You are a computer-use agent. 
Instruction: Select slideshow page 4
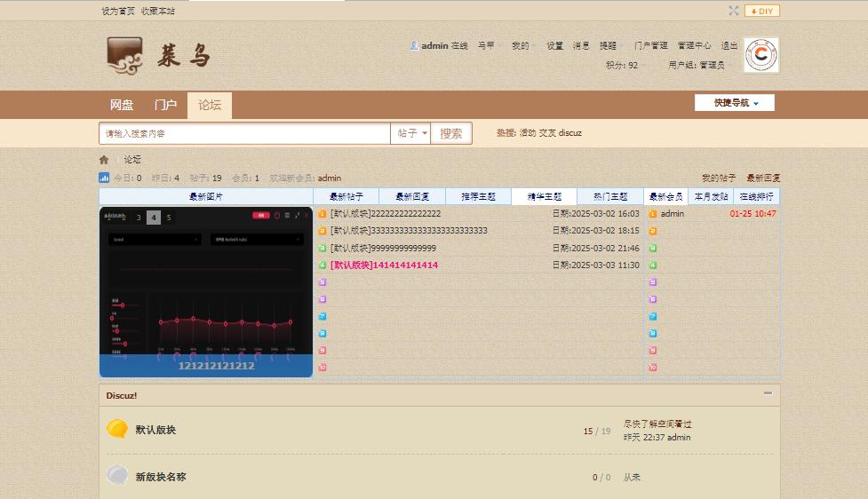(154, 218)
